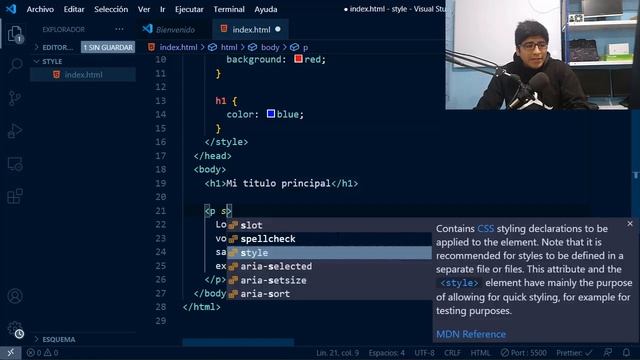This screenshot has width=640, height=360.
Task: Click the Prettier status item
Action: (x=574, y=353)
